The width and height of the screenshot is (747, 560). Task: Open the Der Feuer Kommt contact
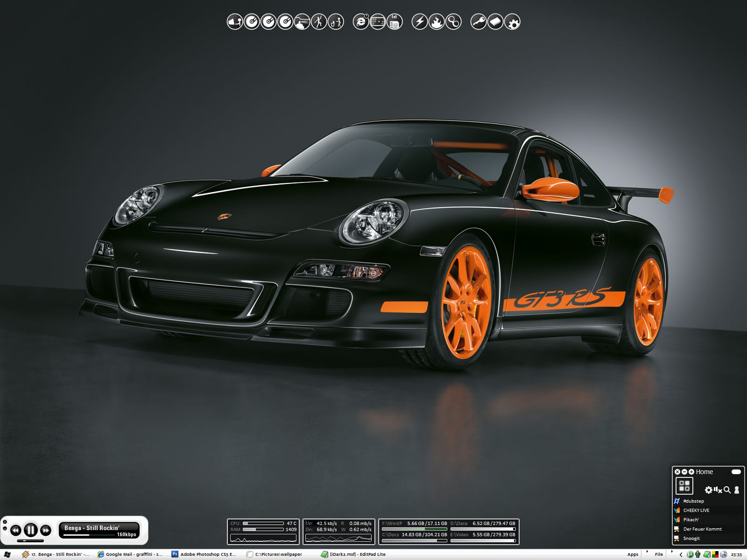click(708, 529)
